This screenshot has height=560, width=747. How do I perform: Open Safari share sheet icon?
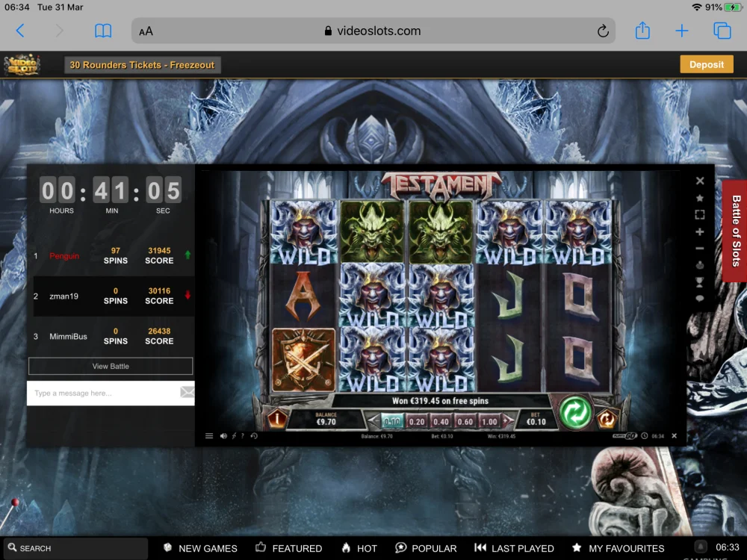[x=642, y=31]
